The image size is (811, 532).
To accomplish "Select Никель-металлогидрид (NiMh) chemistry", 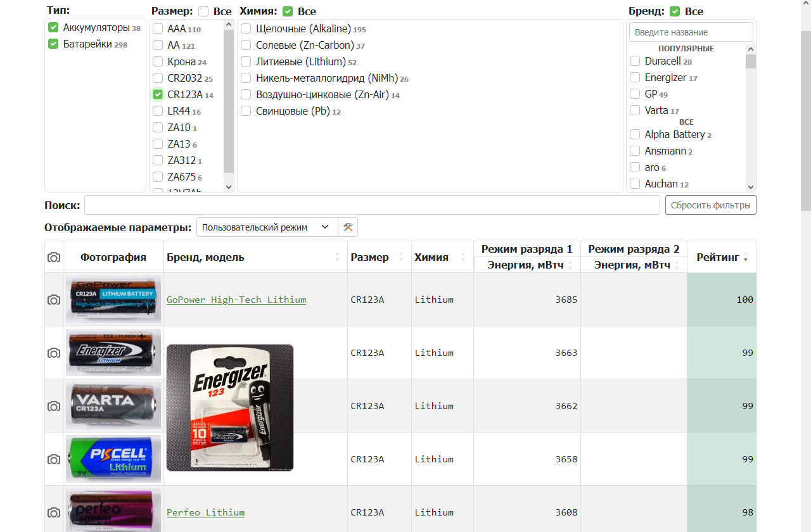I will click(x=246, y=79).
